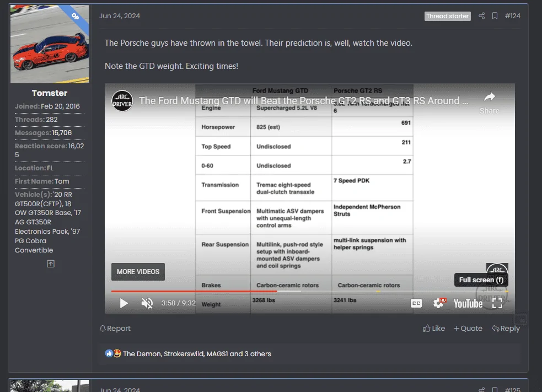The height and width of the screenshot is (392, 542).
Task: Click 'Note the GTD weight. Exciting times!' text
Action: [x=171, y=66]
